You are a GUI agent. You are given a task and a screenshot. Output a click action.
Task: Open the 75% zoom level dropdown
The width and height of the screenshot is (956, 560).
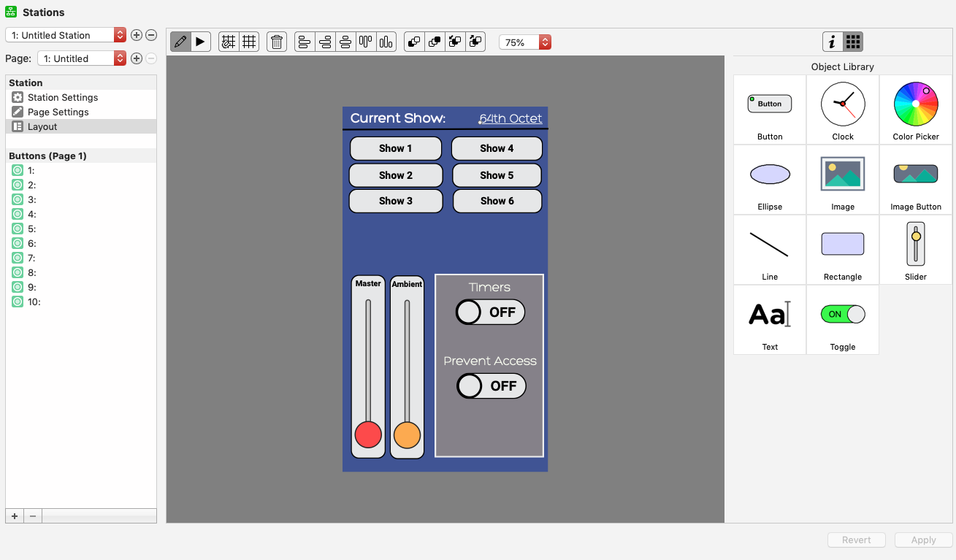pos(524,42)
